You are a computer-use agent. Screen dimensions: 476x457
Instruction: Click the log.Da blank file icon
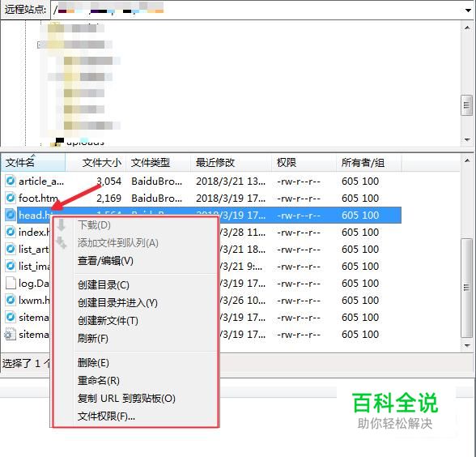pyautogui.click(x=11, y=284)
